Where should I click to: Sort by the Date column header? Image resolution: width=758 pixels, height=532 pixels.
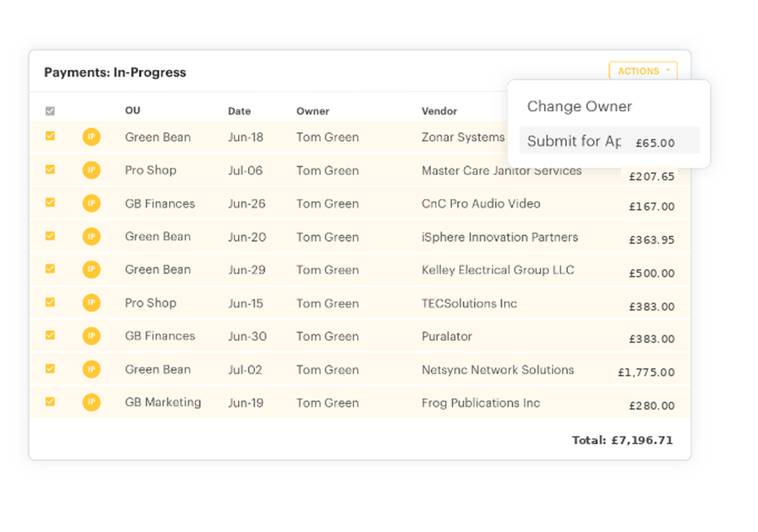239,111
